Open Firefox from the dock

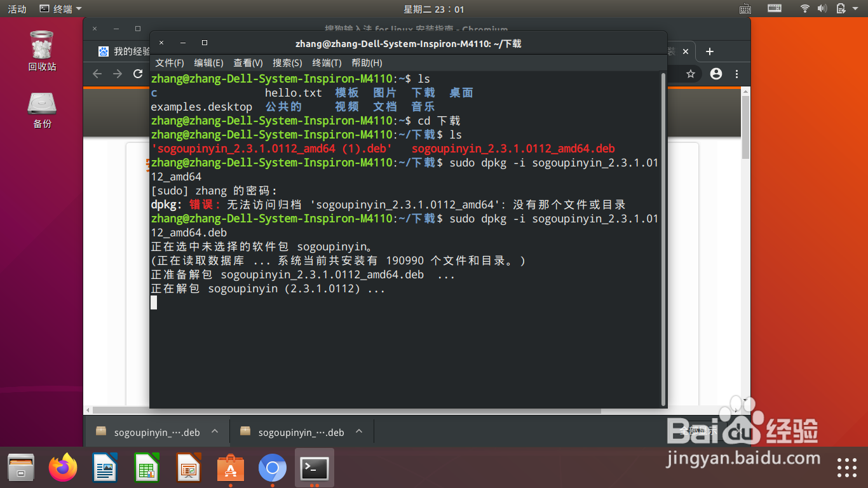(x=62, y=468)
